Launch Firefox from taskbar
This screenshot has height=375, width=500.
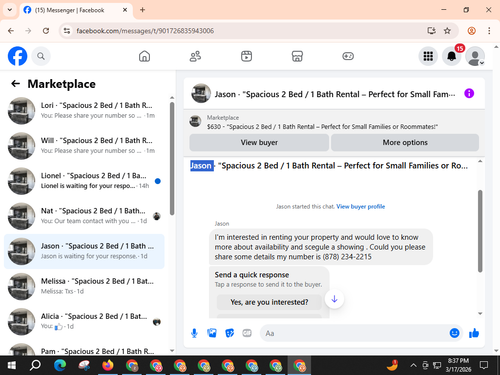coord(108,366)
